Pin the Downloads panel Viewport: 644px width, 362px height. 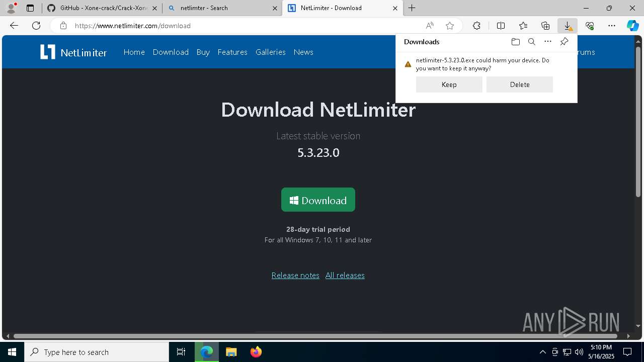[564, 42]
